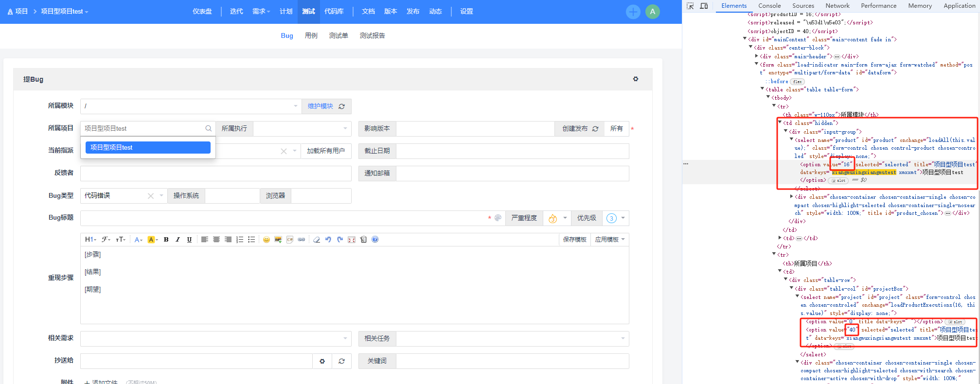Switch to the Console tab in DevTools

click(769, 6)
